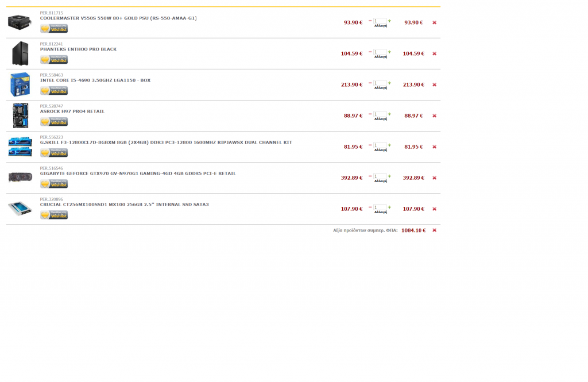This screenshot has width=588, height=382.
Task: Remove the Phanteks Enthoo Pro case
Action: click(434, 54)
